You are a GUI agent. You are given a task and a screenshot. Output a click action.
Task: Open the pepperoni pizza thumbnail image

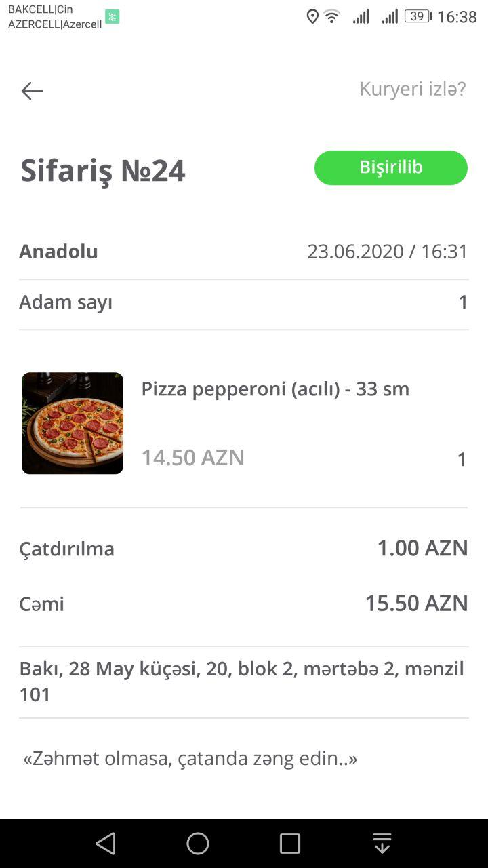coord(73,423)
